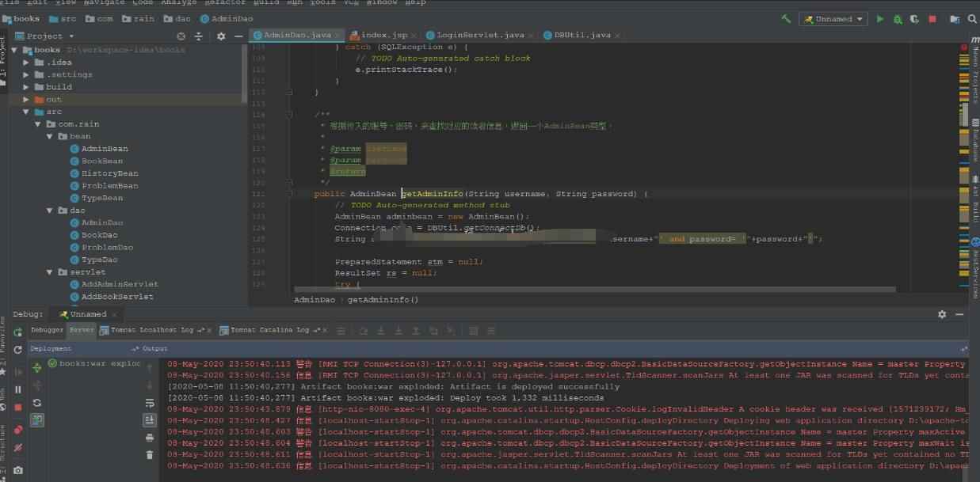Switch to the Debugger tab
Screen dimensions: 980x482
coord(47,330)
